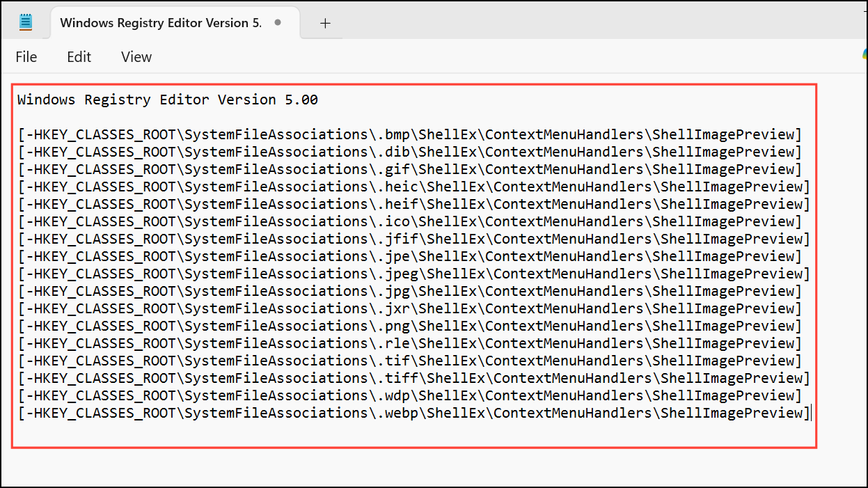Add a new tab with plus button
The width and height of the screenshot is (868, 488).
point(325,23)
